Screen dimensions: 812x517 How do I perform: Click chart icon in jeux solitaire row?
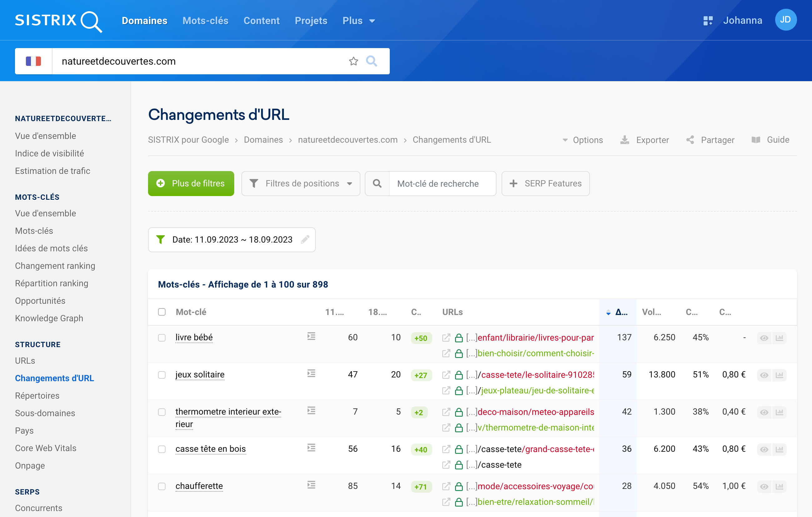(779, 375)
